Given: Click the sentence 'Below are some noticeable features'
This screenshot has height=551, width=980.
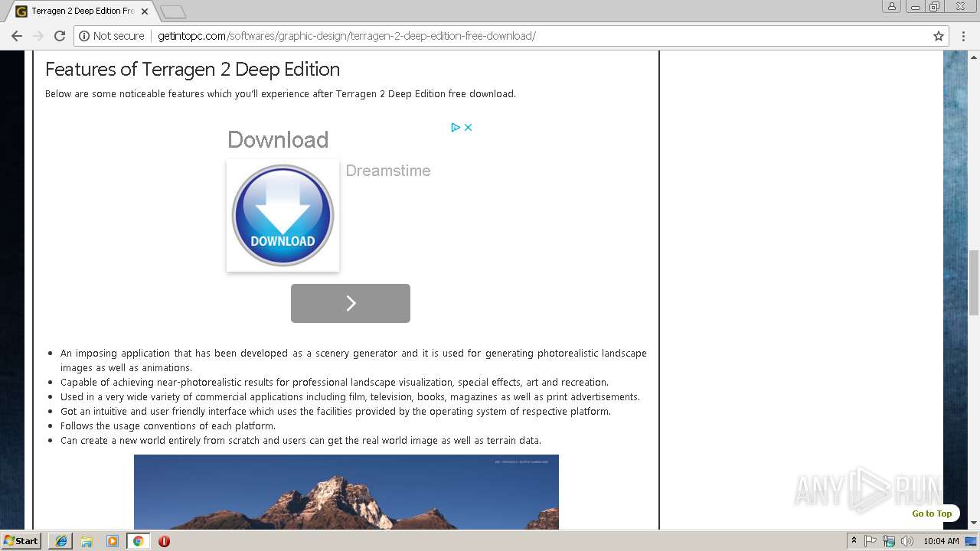Looking at the screenshot, I should (x=280, y=94).
